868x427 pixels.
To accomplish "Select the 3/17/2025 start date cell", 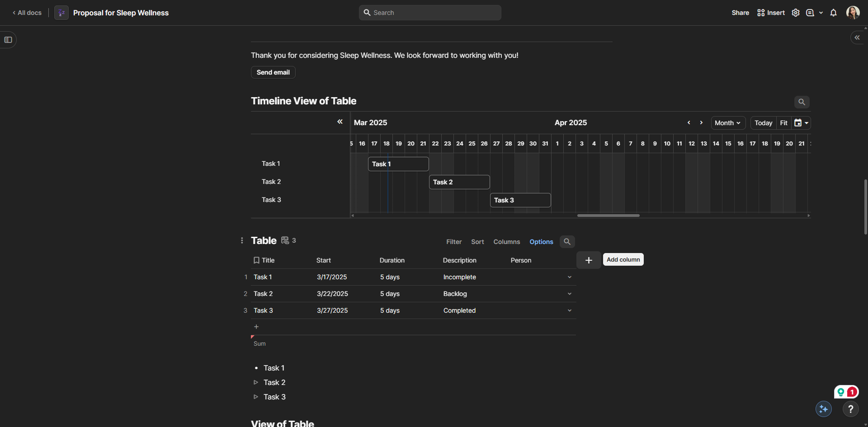I will click(x=332, y=277).
